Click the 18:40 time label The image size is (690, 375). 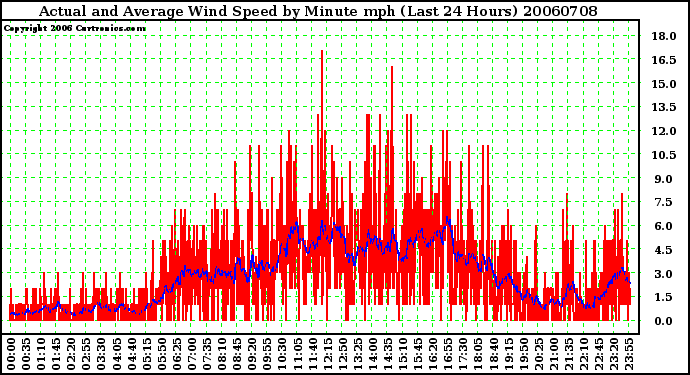tap(493, 354)
